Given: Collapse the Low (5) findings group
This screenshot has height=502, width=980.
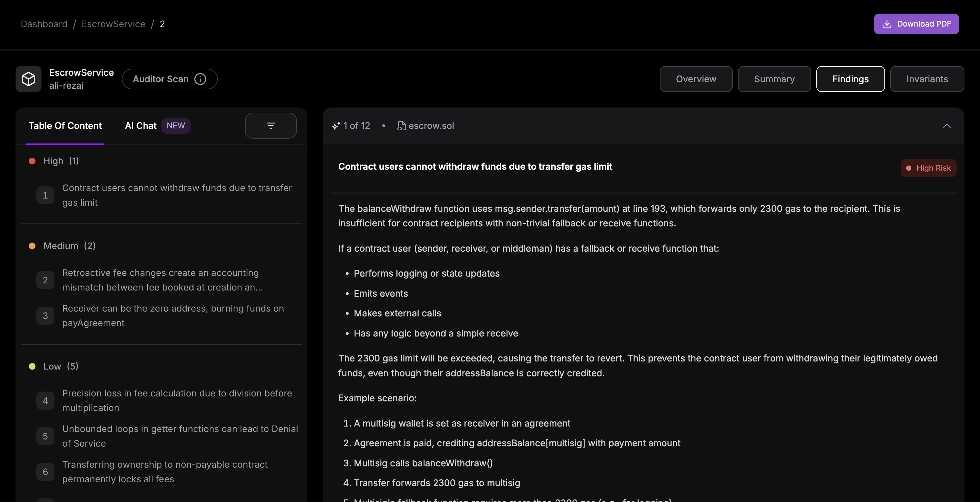Looking at the screenshot, I should pyautogui.click(x=61, y=366).
